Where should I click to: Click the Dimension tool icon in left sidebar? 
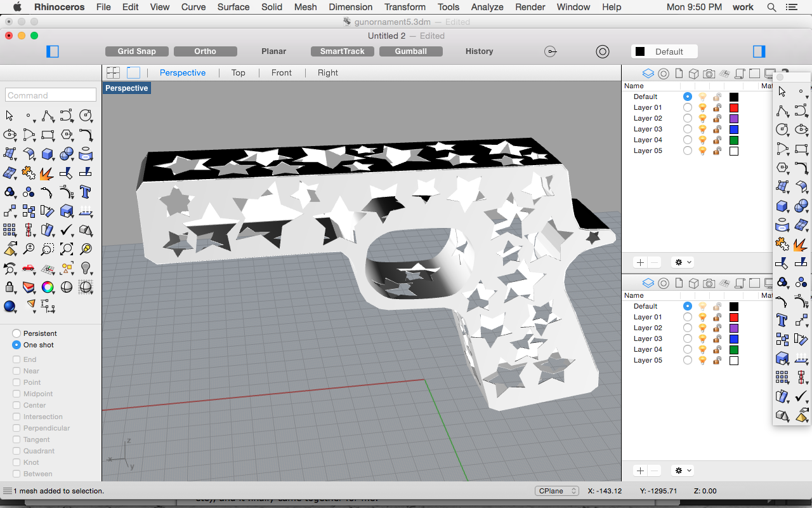pyautogui.click(x=48, y=307)
